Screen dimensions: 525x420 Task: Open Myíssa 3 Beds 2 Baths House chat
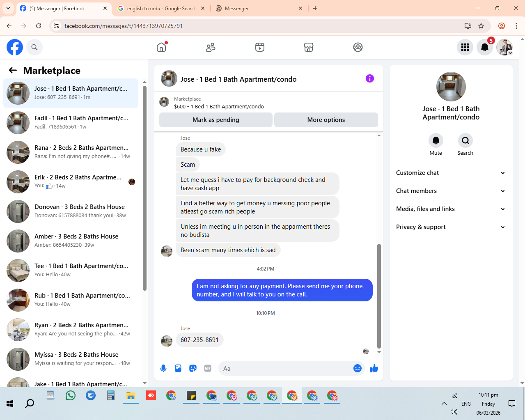point(71,359)
